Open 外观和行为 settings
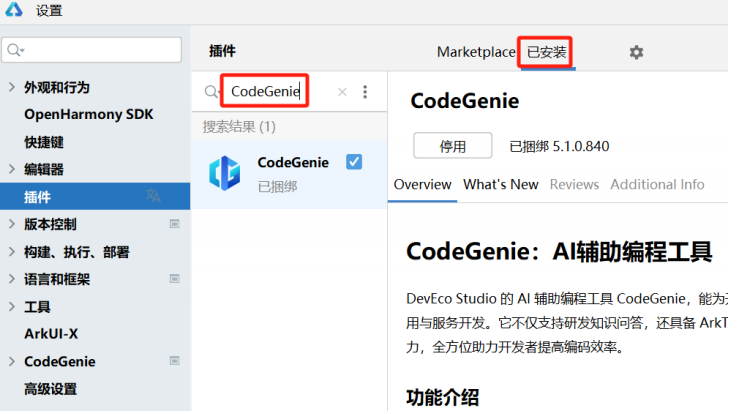The height and width of the screenshot is (414, 751). (57, 87)
